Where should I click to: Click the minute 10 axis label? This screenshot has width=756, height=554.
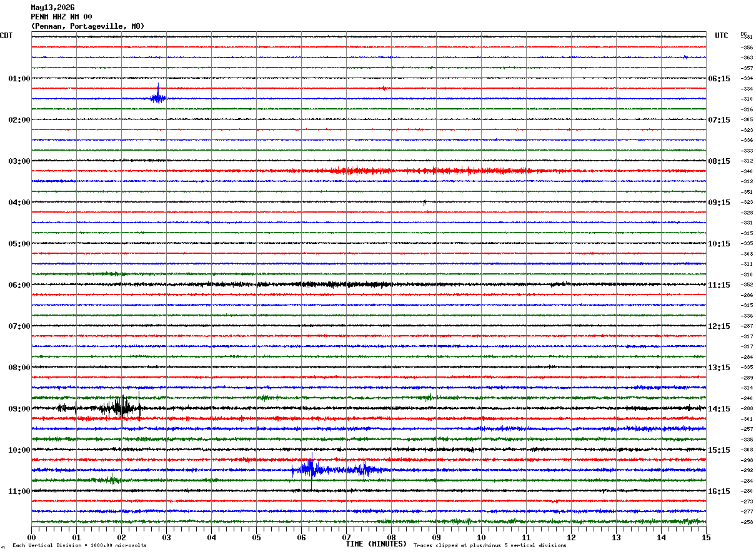click(x=481, y=537)
